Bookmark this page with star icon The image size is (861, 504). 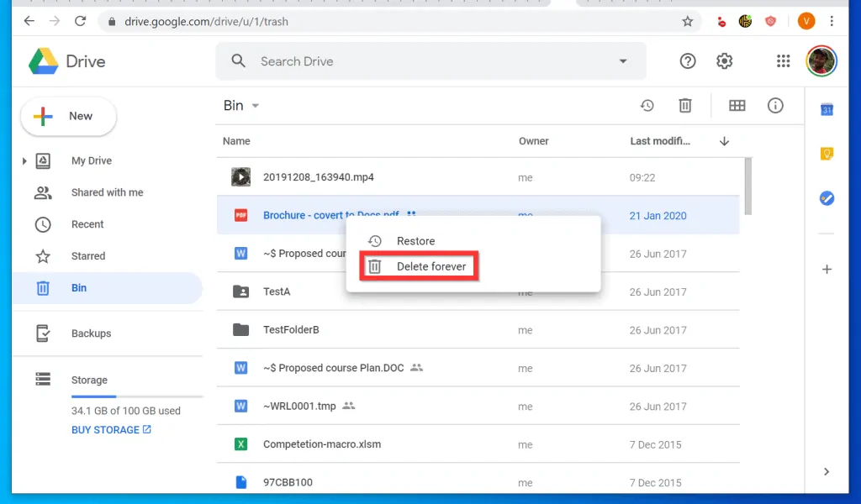coord(687,21)
